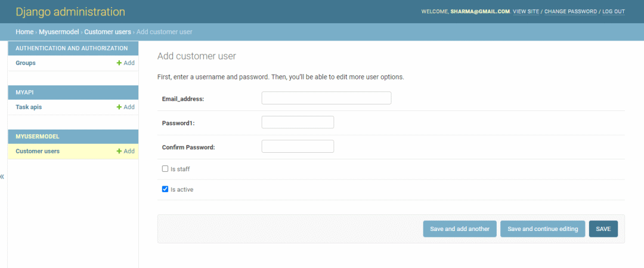The height and width of the screenshot is (268, 644).
Task: Enable the Is staff checkbox
Action: point(165,168)
